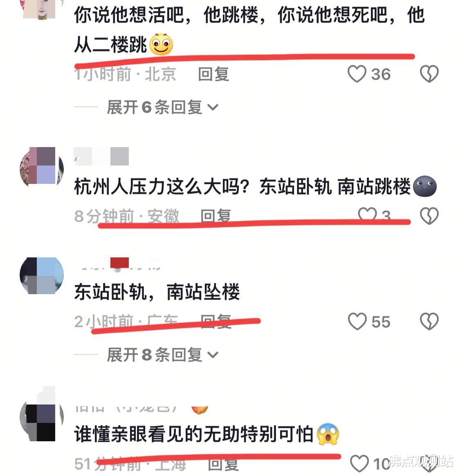Like the Beijing comment with 36 likes

click(x=357, y=74)
